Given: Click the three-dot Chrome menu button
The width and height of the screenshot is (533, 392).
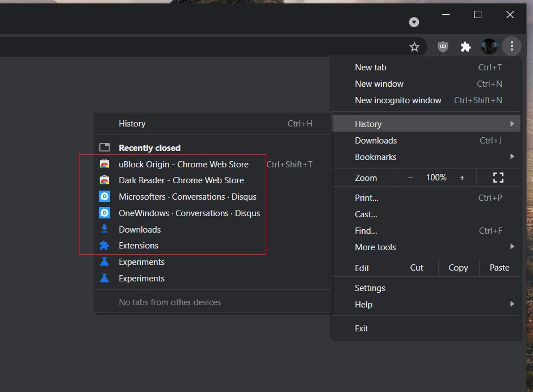Looking at the screenshot, I should click(x=511, y=47).
